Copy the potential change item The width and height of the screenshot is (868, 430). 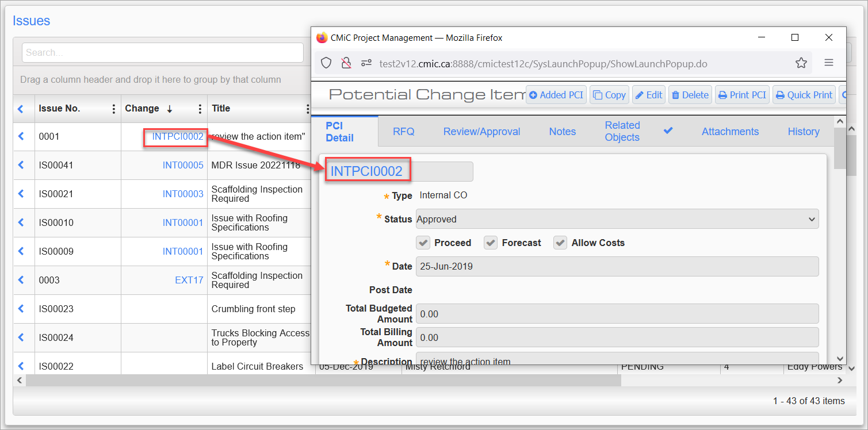(x=609, y=95)
